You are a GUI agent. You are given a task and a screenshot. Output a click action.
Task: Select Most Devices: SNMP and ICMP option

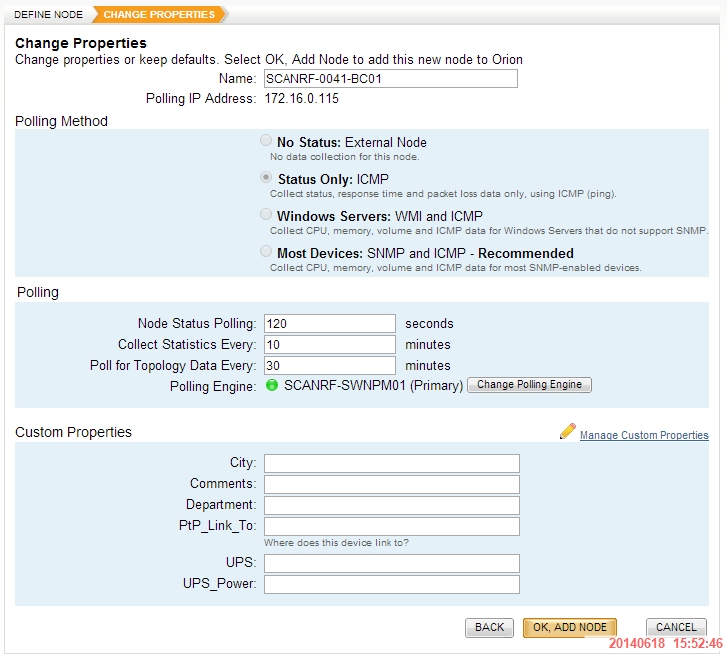266,251
